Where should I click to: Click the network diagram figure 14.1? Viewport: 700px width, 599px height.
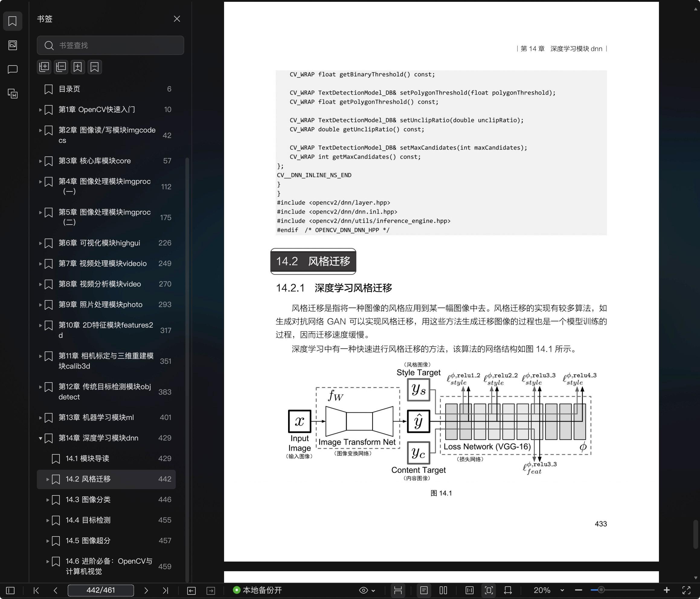(441, 422)
